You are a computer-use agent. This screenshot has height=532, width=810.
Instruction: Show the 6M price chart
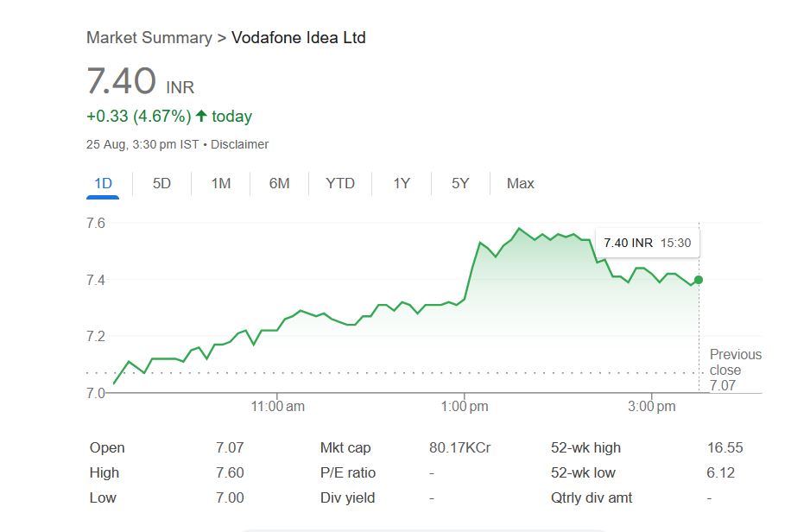(279, 183)
